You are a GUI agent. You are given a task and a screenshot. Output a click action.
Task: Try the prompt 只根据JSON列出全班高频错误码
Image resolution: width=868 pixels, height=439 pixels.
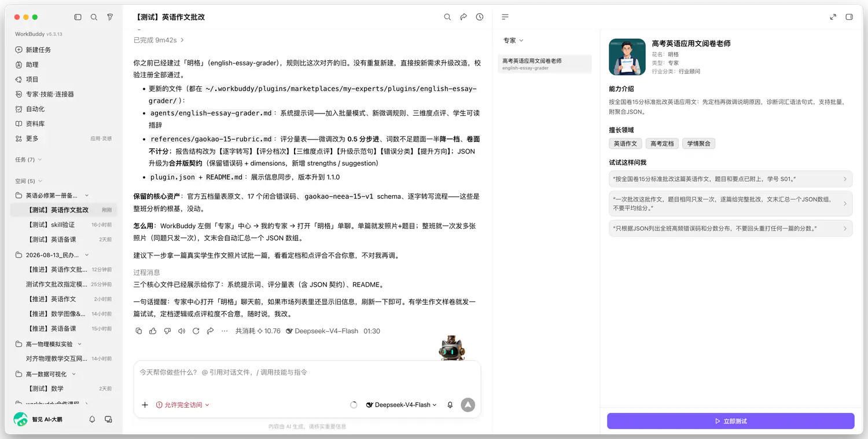pos(730,228)
